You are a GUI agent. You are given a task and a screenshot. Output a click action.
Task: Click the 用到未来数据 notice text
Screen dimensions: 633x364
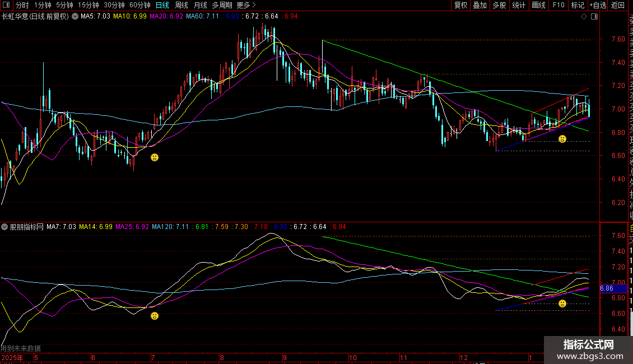[x=21, y=348]
